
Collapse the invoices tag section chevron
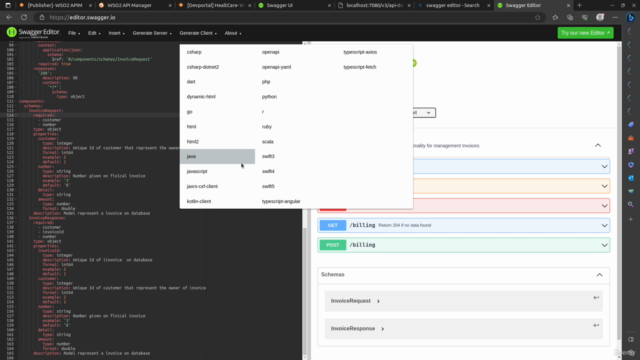[598, 145]
